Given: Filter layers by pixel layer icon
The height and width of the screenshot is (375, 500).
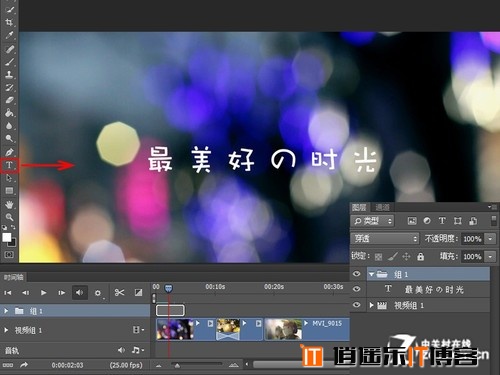Looking at the screenshot, I should click(412, 221).
